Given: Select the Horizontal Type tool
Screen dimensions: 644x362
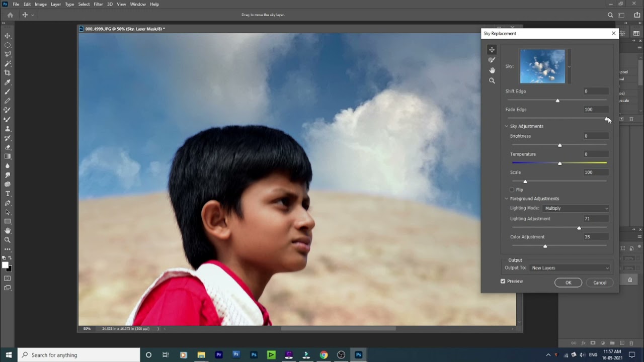Looking at the screenshot, I should click(8, 194).
